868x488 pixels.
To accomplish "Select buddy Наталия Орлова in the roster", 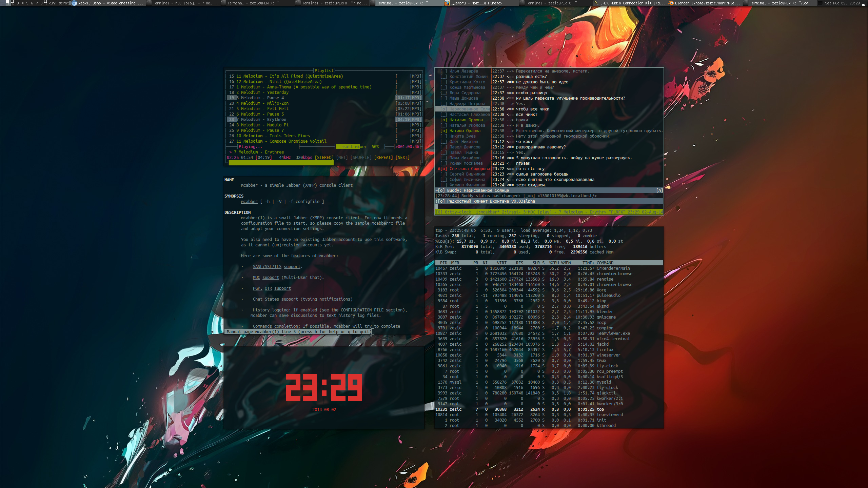I will 466,120.
